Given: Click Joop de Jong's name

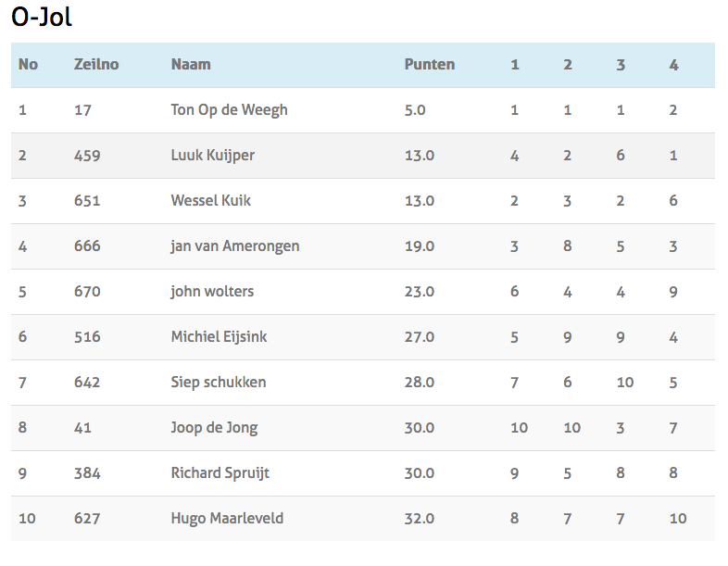Looking at the screenshot, I should tap(214, 428).
